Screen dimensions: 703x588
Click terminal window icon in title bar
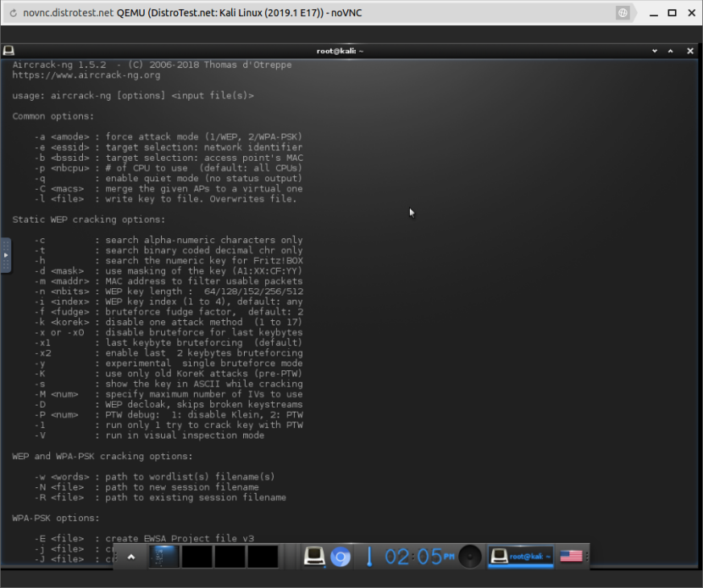click(x=8, y=51)
